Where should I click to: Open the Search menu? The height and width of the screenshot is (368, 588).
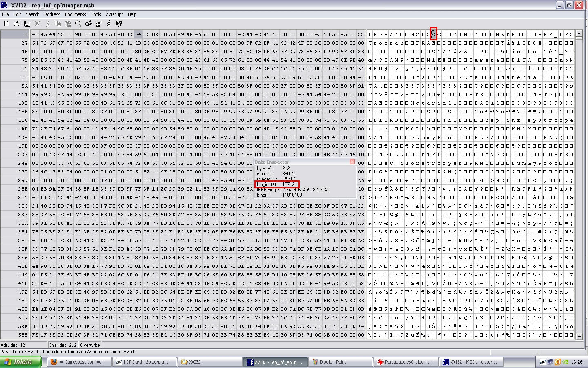pyautogui.click(x=33, y=14)
